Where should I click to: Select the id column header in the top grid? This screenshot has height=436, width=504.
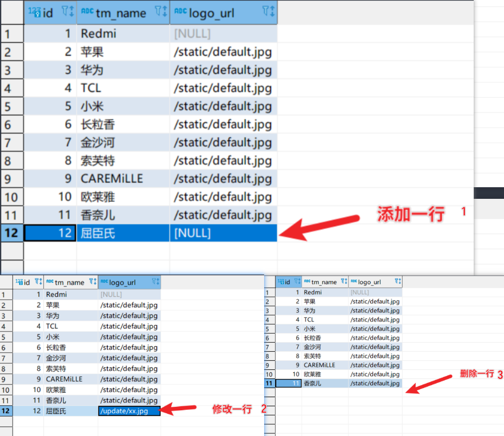click(50, 13)
